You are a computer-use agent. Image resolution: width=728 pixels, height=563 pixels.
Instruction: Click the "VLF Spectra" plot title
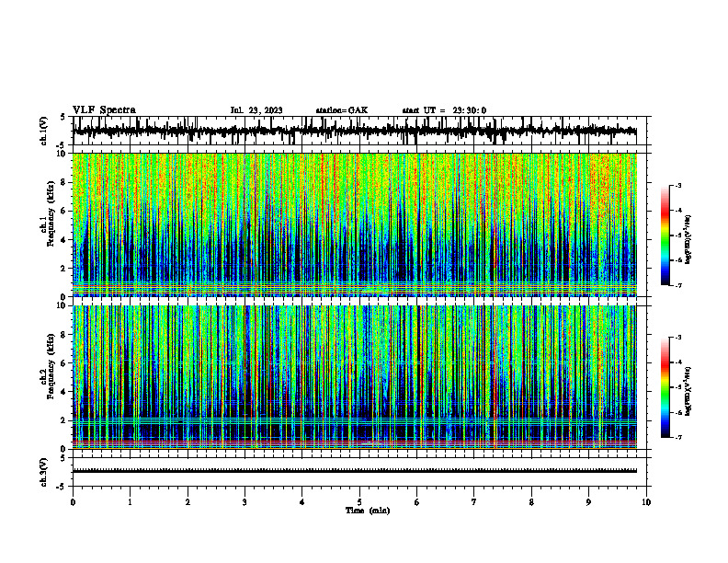104,110
